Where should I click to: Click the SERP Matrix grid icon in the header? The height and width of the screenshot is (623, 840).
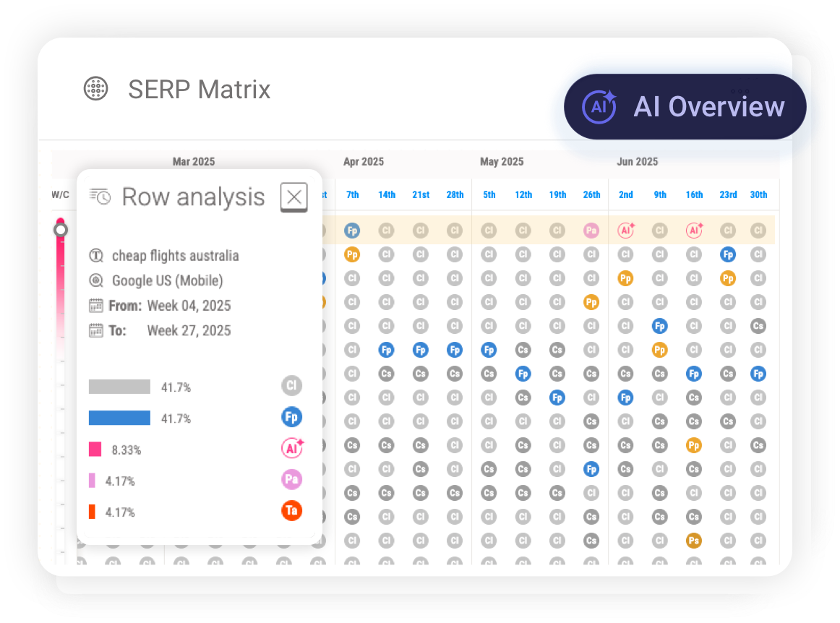pyautogui.click(x=96, y=89)
